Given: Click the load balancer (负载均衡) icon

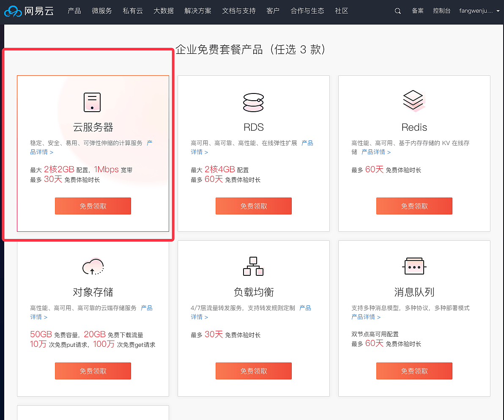Looking at the screenshot, I should (x=253, y=266).
